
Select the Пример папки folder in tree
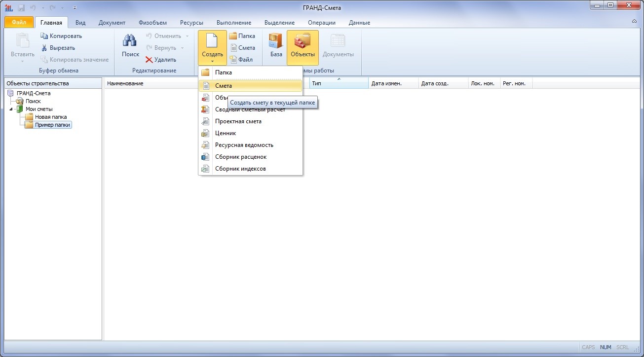coord(53,125)
